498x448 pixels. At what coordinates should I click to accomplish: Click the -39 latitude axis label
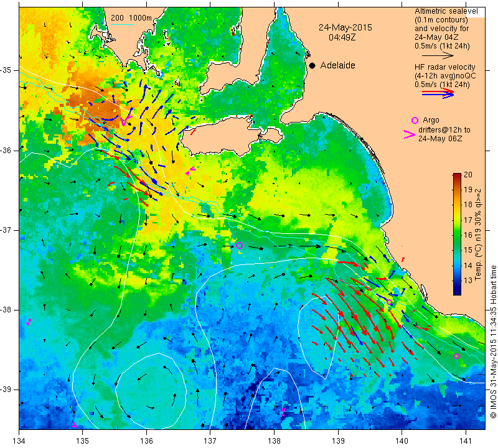click(6, 390)
